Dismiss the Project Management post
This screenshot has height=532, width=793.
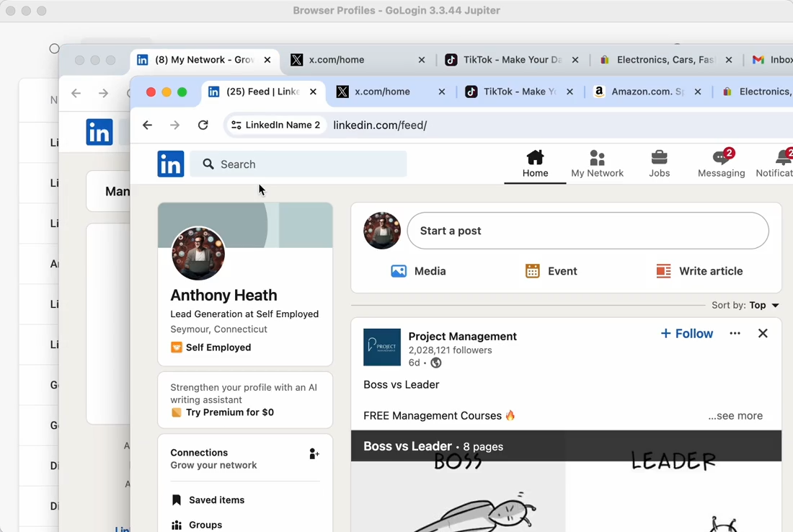[x=763, y=333]
